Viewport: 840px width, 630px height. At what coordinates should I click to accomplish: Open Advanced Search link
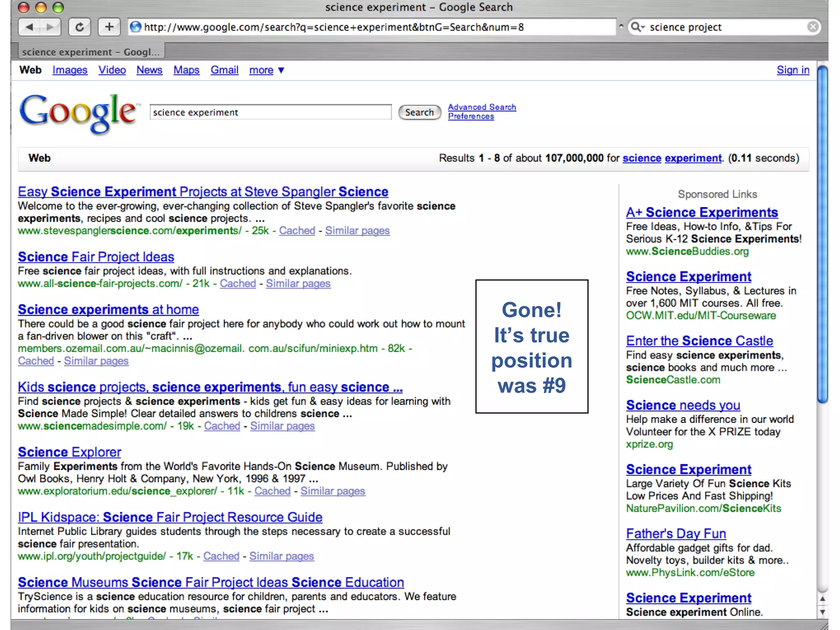tap(482, 107)
